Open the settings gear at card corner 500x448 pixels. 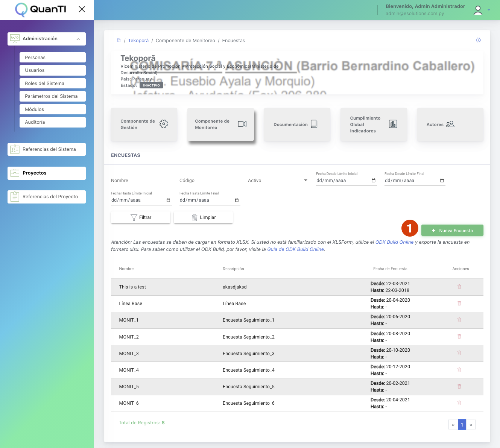(x=478, y=40)
